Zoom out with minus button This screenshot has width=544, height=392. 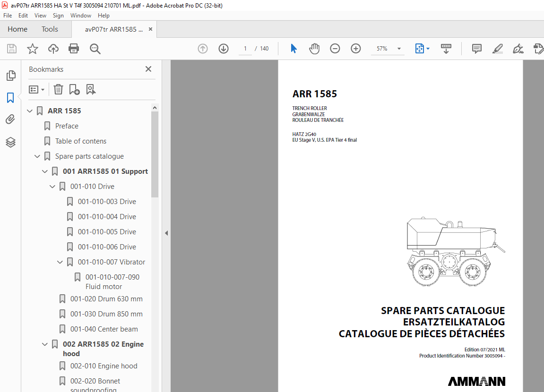[335, 49]
